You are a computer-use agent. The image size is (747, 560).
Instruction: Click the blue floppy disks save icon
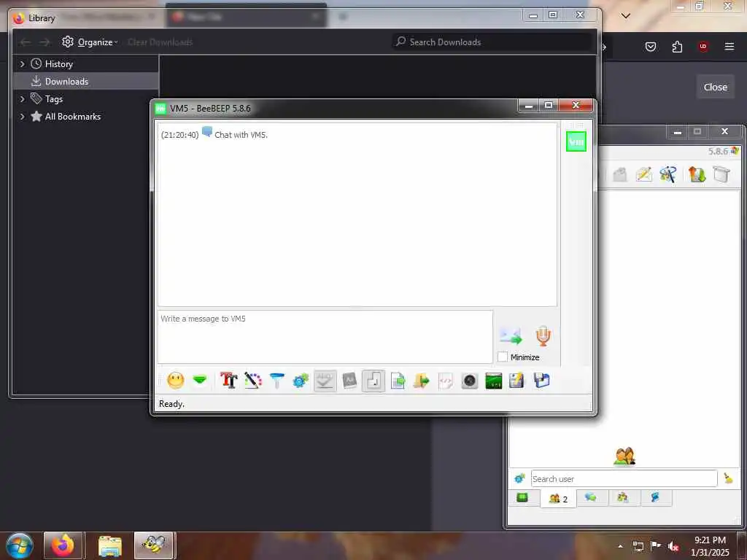(x=542, y=381)
